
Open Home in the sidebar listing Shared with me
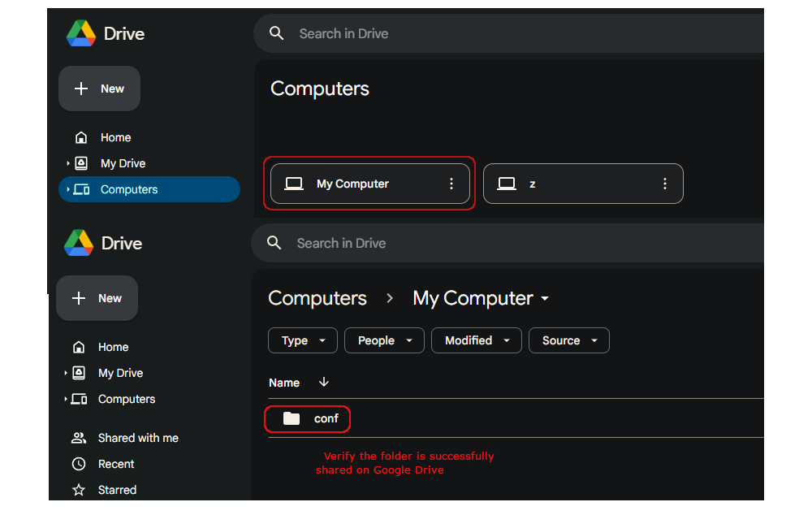[x=114, y=347]
